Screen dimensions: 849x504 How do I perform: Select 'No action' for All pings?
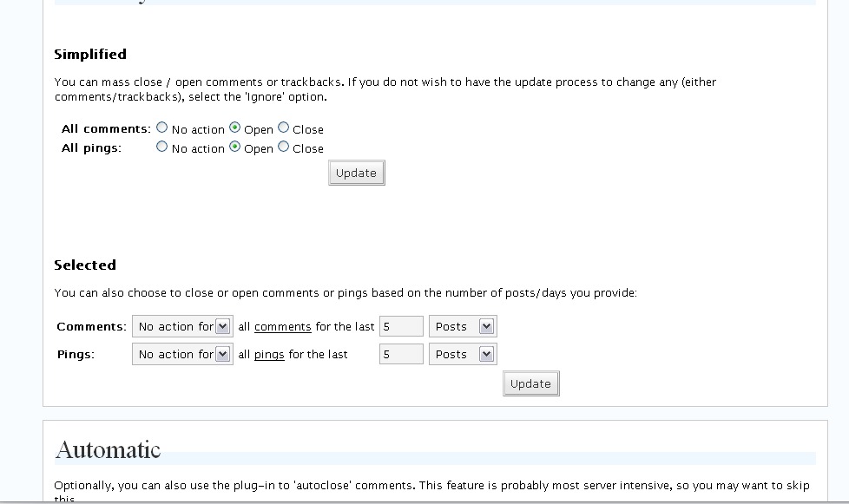coord(161,147)
